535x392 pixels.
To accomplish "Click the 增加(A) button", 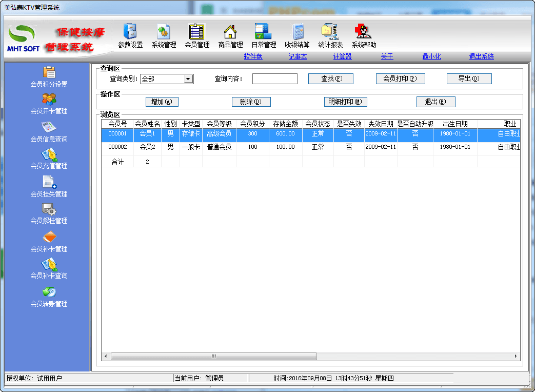I will pos(162,102).
